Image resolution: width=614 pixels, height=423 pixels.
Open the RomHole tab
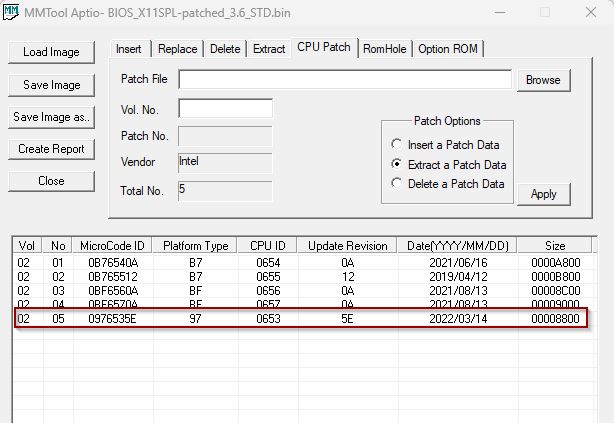pyautogui.click(x=385, y=49)
